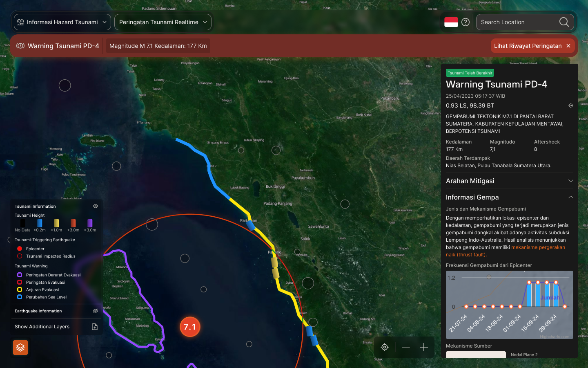588x368 pixels.
Task: Expand the Arahan Mitigasi section
Action: [x=570, y=181]
